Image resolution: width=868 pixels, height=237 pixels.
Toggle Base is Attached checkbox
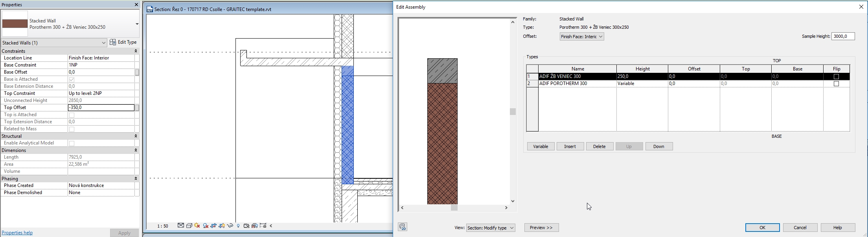(72, 80)
